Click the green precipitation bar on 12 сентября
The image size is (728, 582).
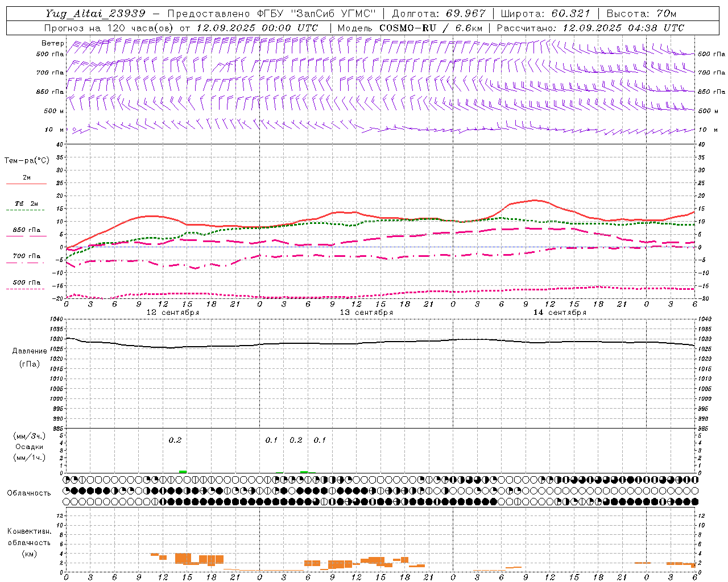pyautogui.click(x=183, y=472)
